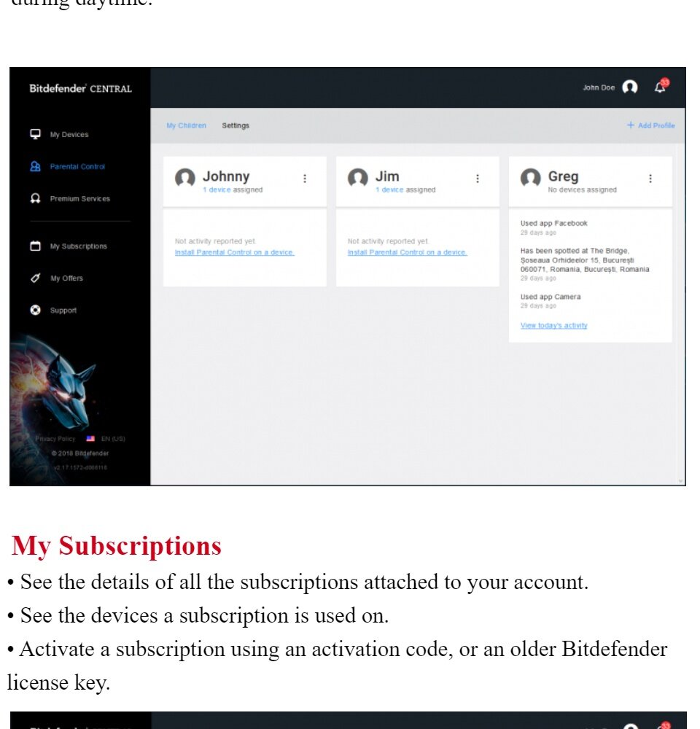The height and width of the screenshot is (729, 700).
Task: Click the 'Has been spotted at The Bridge' entry
Action: (585, 260)
